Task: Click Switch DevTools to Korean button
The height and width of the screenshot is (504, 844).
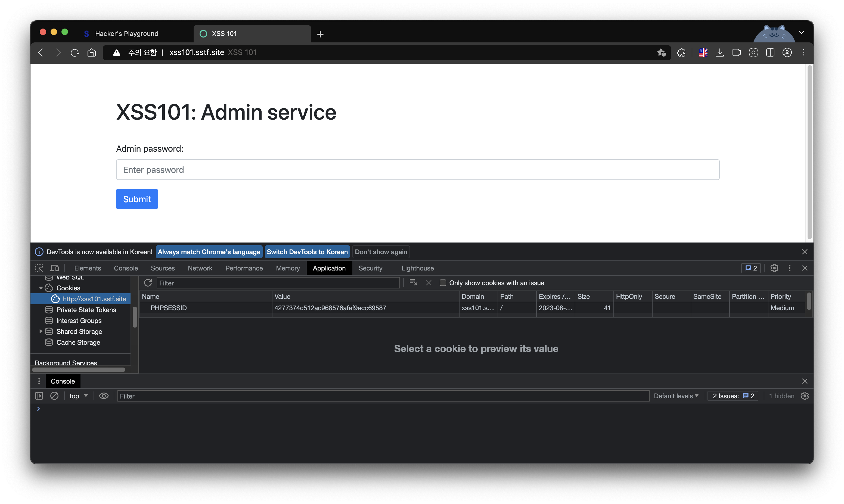Action: (x=307, y=252)
